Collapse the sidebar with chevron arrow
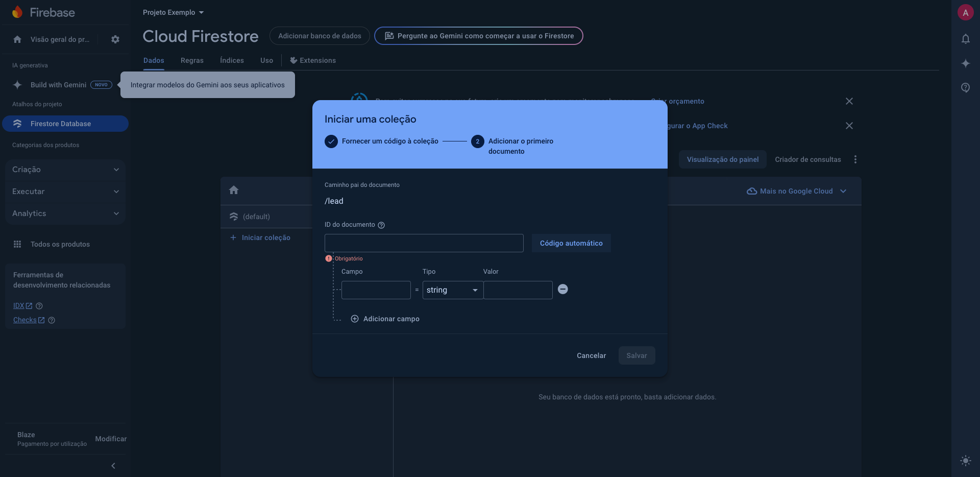Viewport: 980px width, 477px height. [113, 466]
